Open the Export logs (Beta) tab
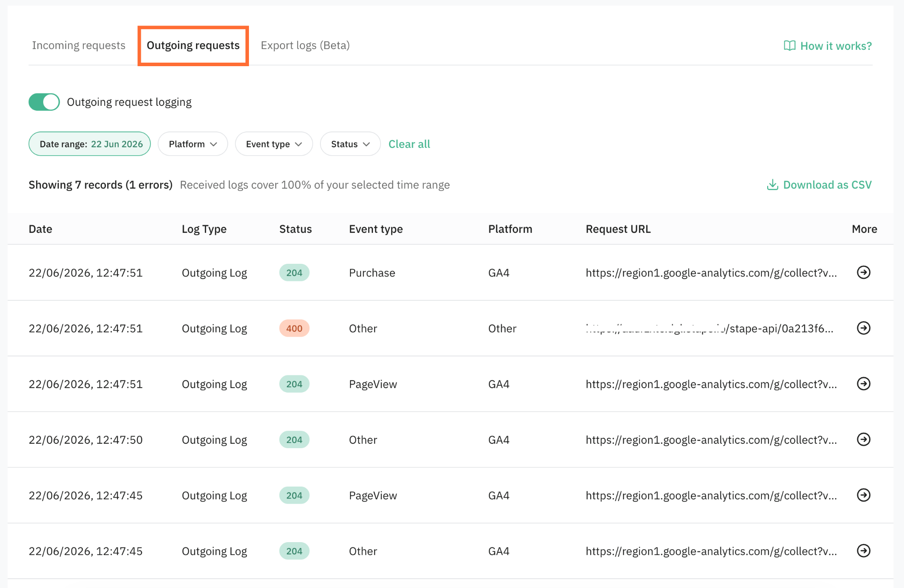 pyautogui.click(x=305, y=45)
